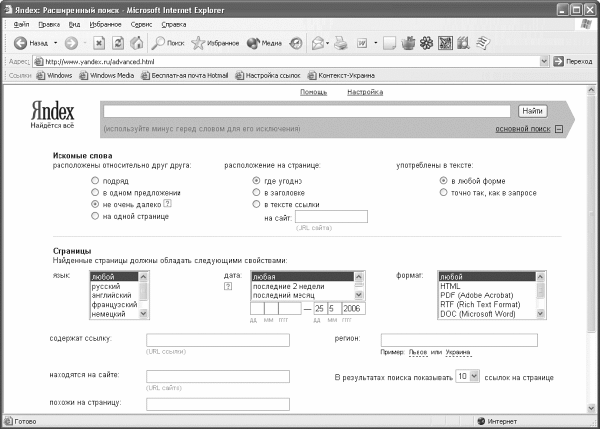Click the Back (Назад) arrow icon
The width and height of the screenshot is (600, 429).
tap(20, 43)
